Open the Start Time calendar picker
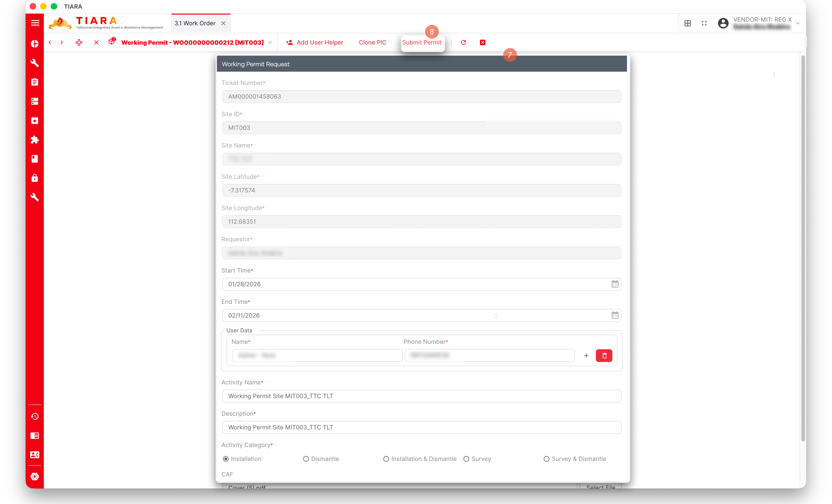 coord(615,284)
